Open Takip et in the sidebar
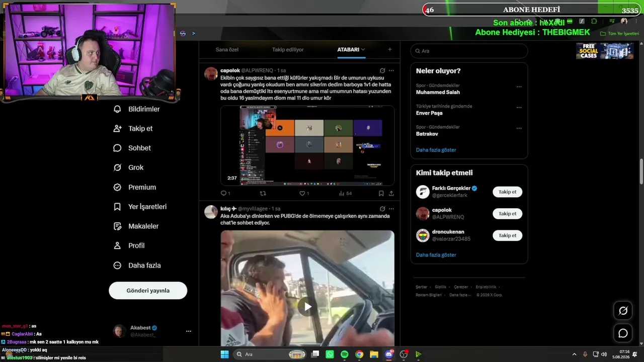Image resolution: width=644 pixels, height=362 pixels. 133,129
